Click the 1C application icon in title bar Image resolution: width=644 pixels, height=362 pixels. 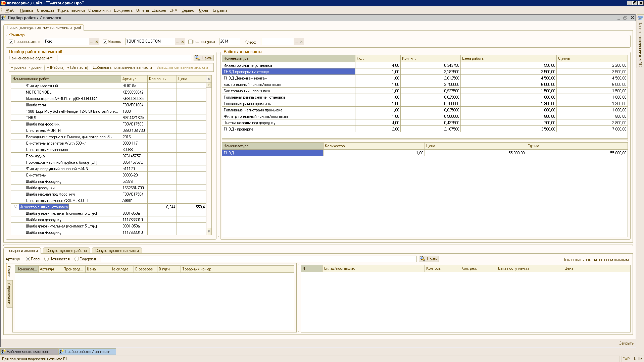(x=3, y=3)
